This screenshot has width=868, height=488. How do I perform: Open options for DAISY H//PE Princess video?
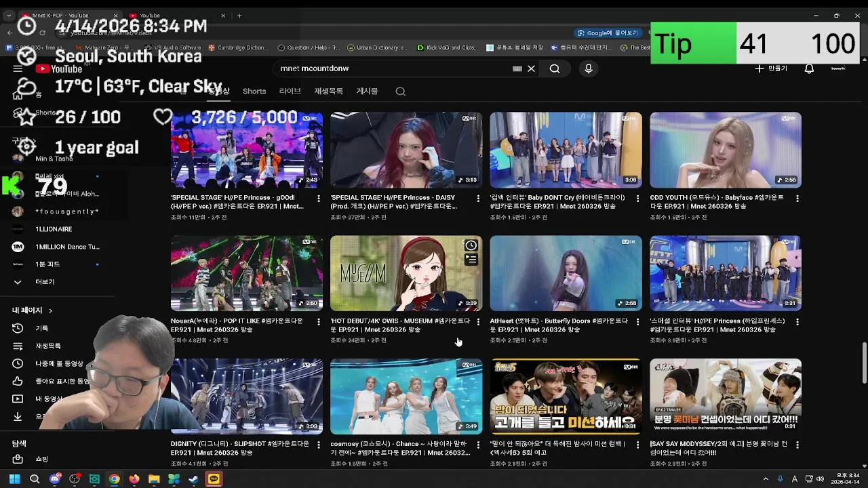[x=478, y=199]
